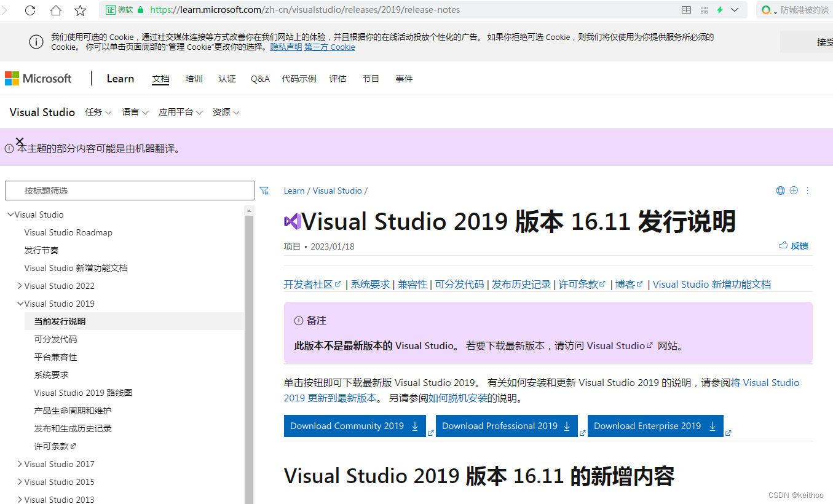The height and width of the screenshot is (504, 833).
Task: Collapse the Visual Studio 2019 node
Action: click(20, 304)
